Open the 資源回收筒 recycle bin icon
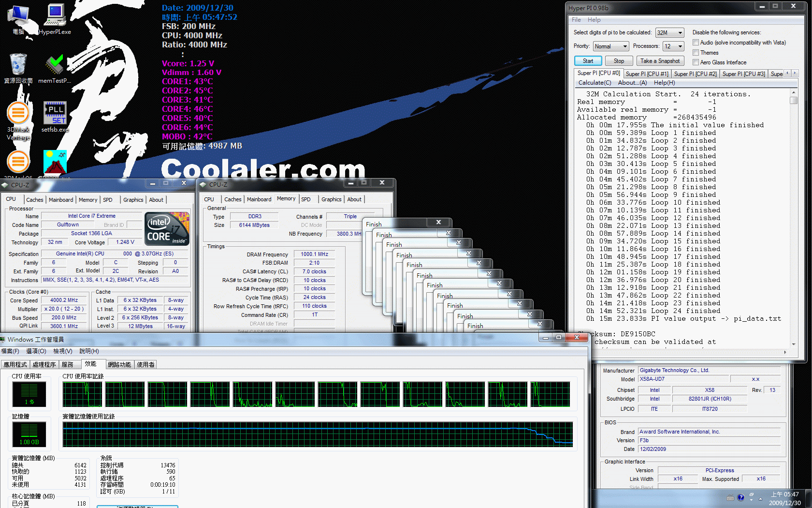 pyautogui.click(x=18, y=68)
